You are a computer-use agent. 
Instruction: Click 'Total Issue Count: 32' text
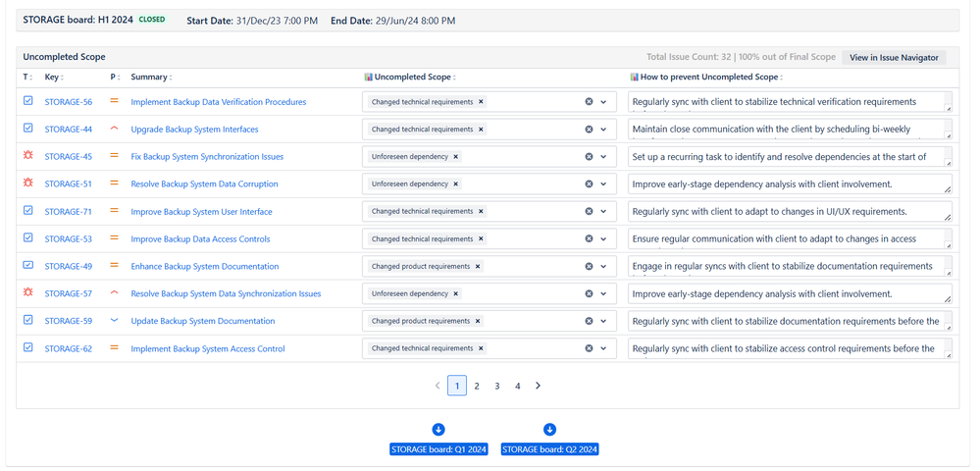click(689, 57)
